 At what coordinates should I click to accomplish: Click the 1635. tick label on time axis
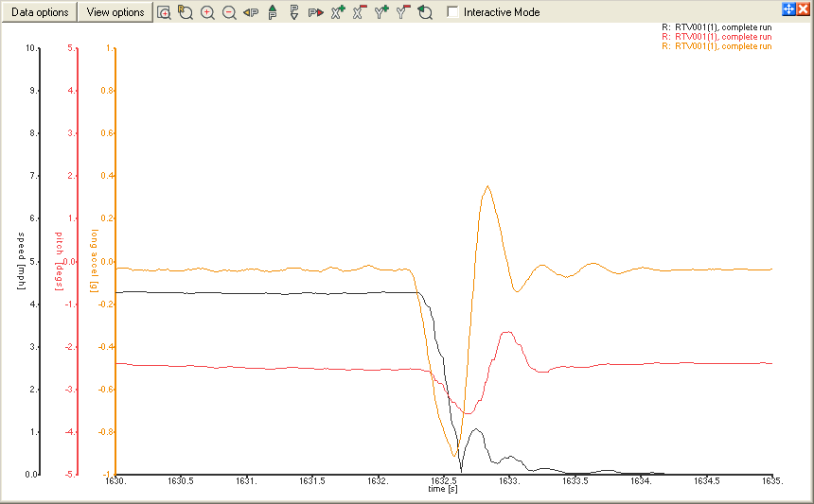(x=772, y=480)
